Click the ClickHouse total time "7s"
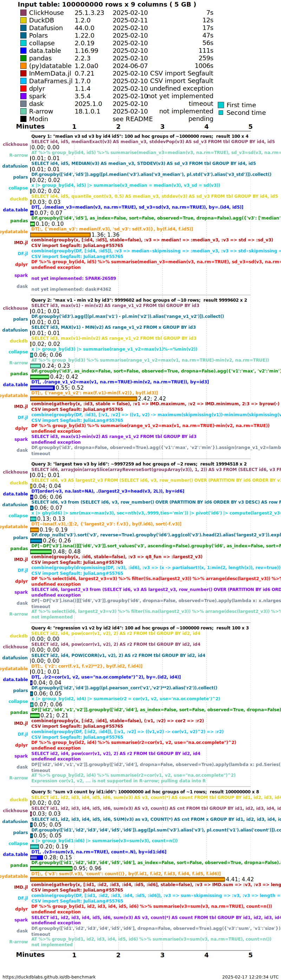281x980 pixels. coord(210,13)
